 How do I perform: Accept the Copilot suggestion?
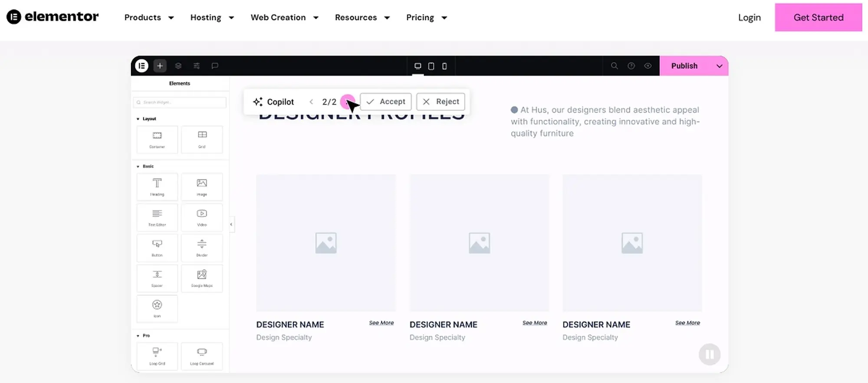coord(386,101)
